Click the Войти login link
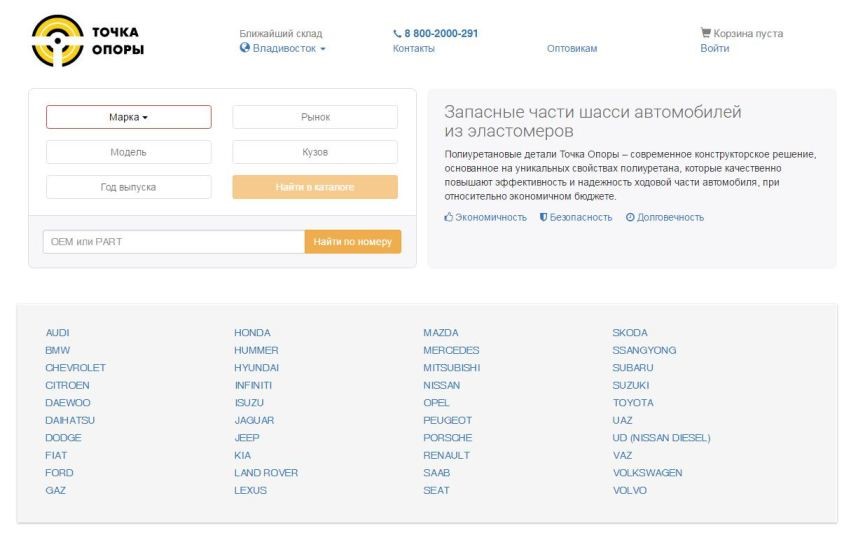 point(715,48)
